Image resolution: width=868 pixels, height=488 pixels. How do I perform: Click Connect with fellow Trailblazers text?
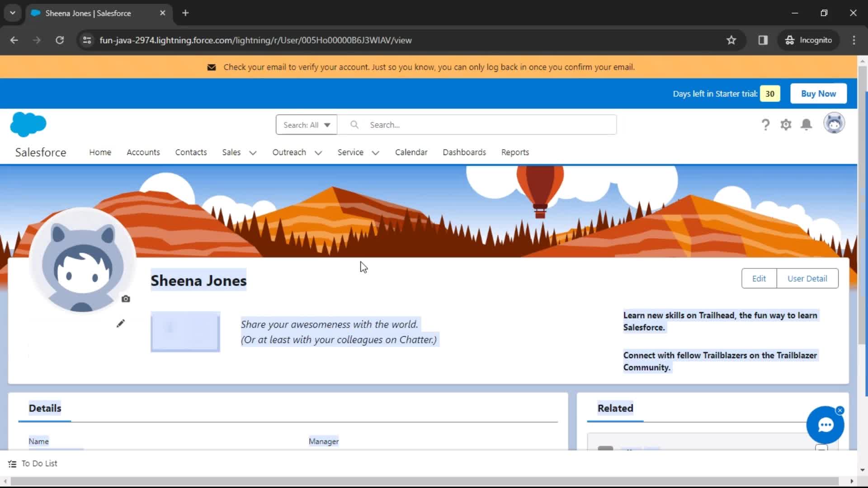[720, 361]
